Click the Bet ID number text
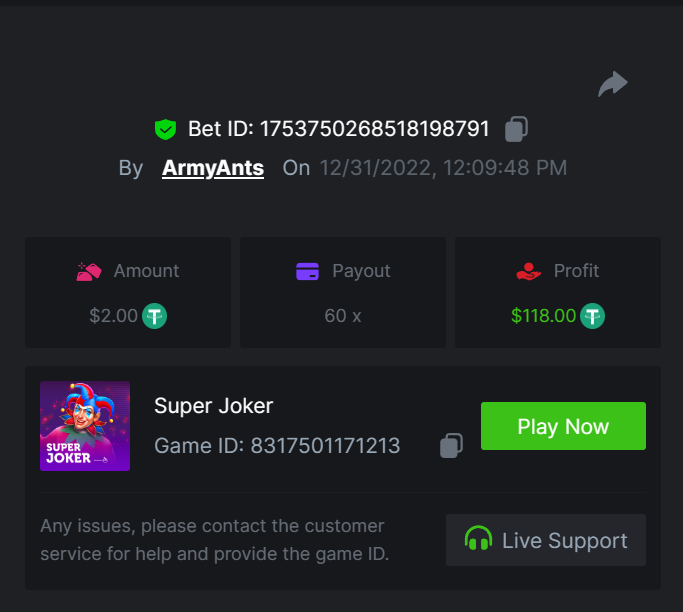Image resolution: width=683 pixels, height=612 pixels. tap(374, 129)
